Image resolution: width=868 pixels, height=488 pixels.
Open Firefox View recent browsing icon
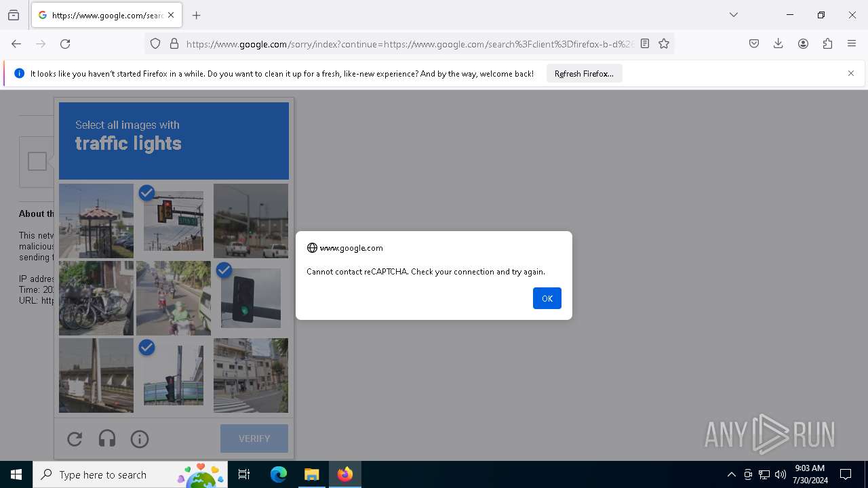click(x=14, y=15)
